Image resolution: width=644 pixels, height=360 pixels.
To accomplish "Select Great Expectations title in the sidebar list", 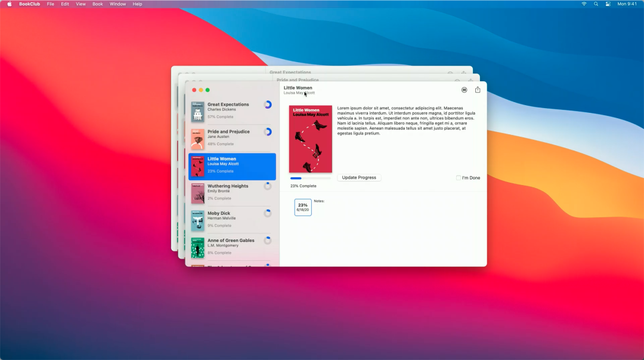I will point(228,104).
